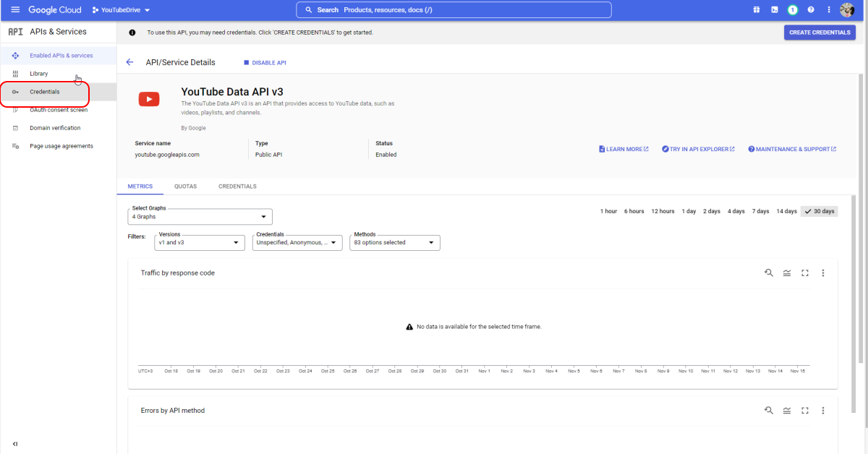Open the top bar more options menu
This screenshot has width=868, height=454.
coord(829,10)
